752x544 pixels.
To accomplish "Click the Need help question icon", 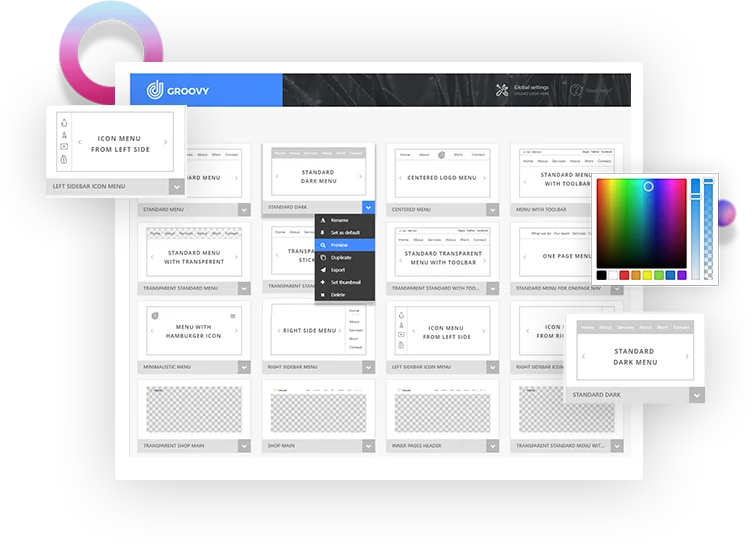I will point(576,90).
